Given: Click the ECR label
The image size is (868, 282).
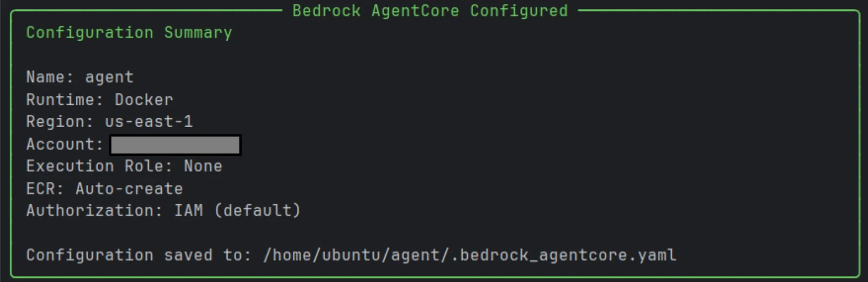Looking at the screenshot, I should tap(45, 189).
